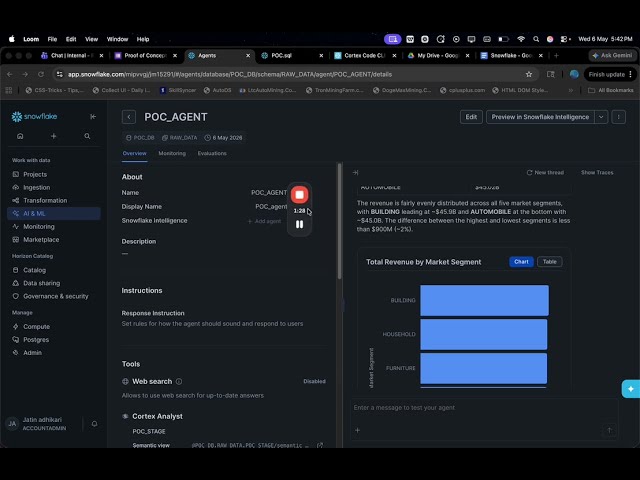This screenshot has height=480, width=640.
Task: Start a New thread
Action: click(545, 173)
